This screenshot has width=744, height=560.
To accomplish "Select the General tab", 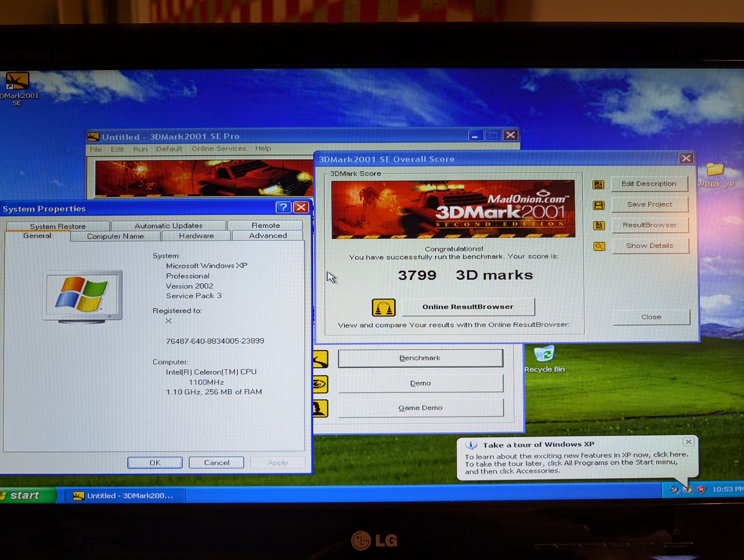I will 37,236.
